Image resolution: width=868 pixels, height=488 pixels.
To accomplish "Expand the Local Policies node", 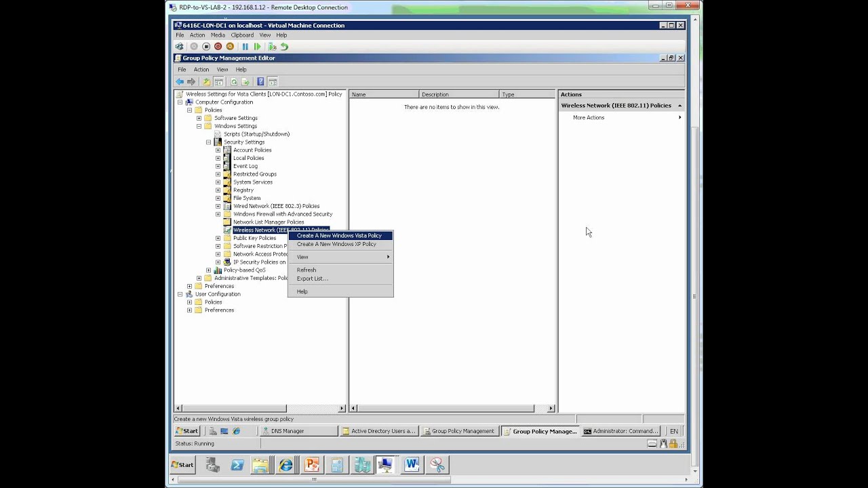I will click(x=218, y=158).
